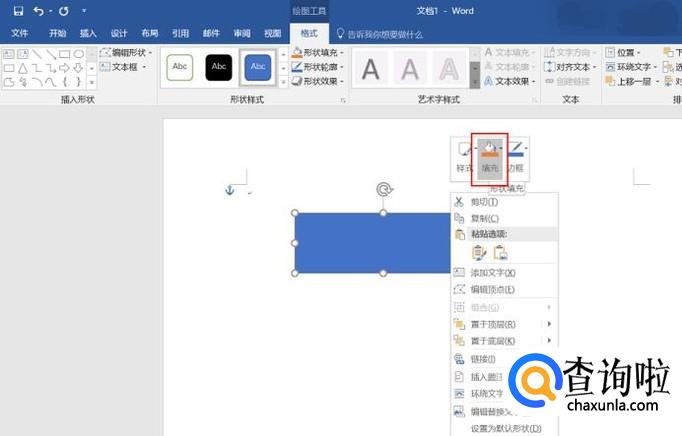The width and height of the screenshot is (682, 436).
Task: Open the 形状轮廓 ribbon dropdown
Action: (x=318, y=67)
